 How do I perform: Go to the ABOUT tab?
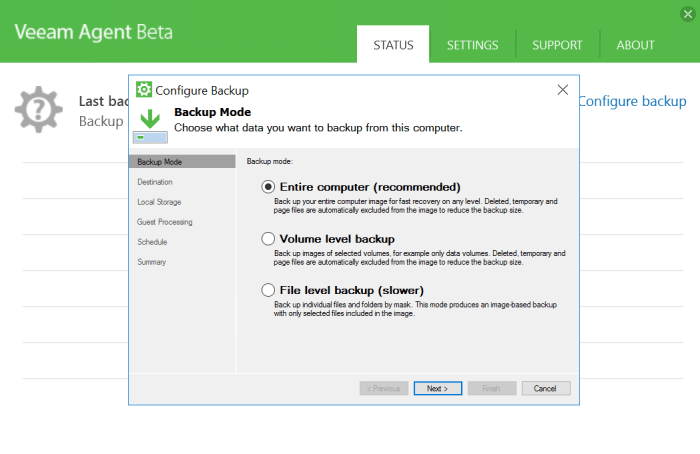click(x=635, y=45)
